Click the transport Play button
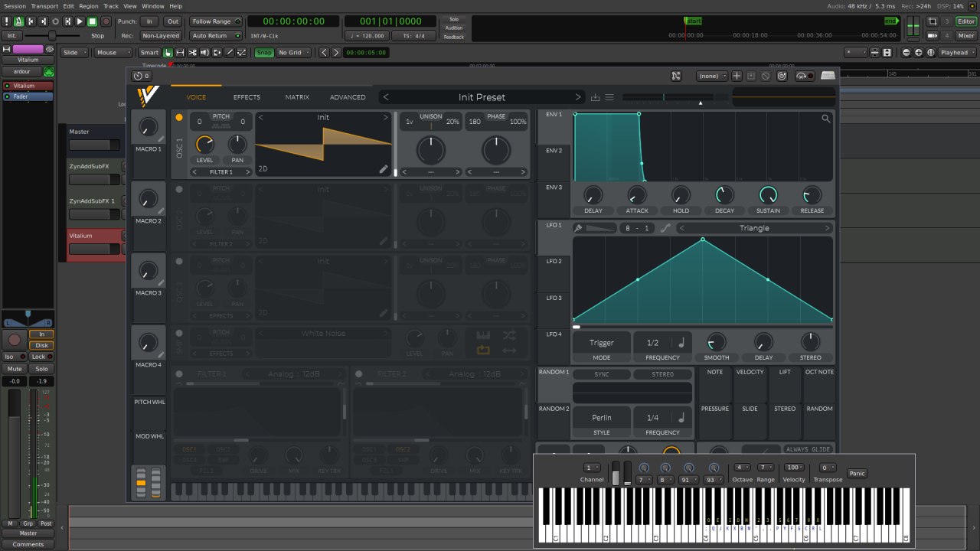This screenshot has width=980, height=551. [80, 21]
